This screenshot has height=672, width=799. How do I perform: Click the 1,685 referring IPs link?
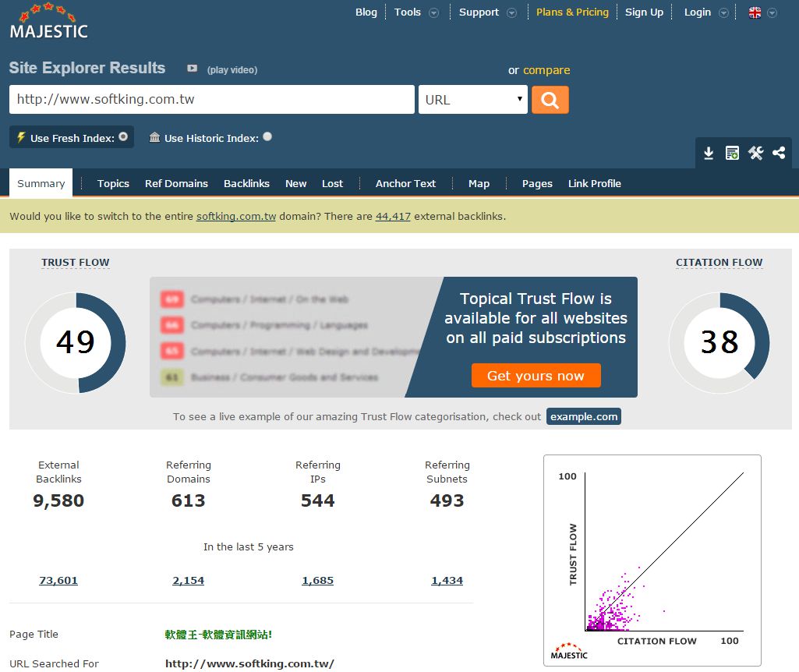pos(317,580)
